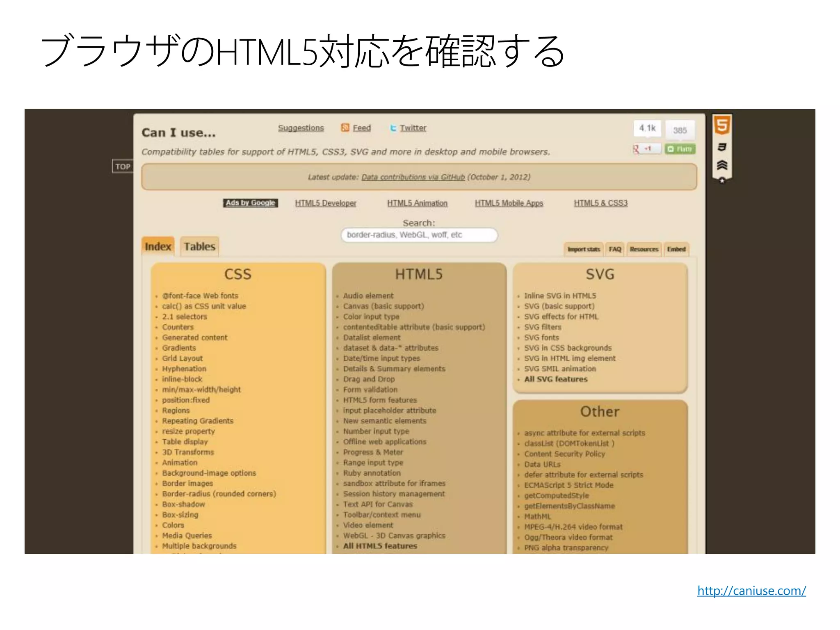Open the Color input type entry
Image resolution: width=840 pixels, height=630 pixels.
(x=371, y=317)
